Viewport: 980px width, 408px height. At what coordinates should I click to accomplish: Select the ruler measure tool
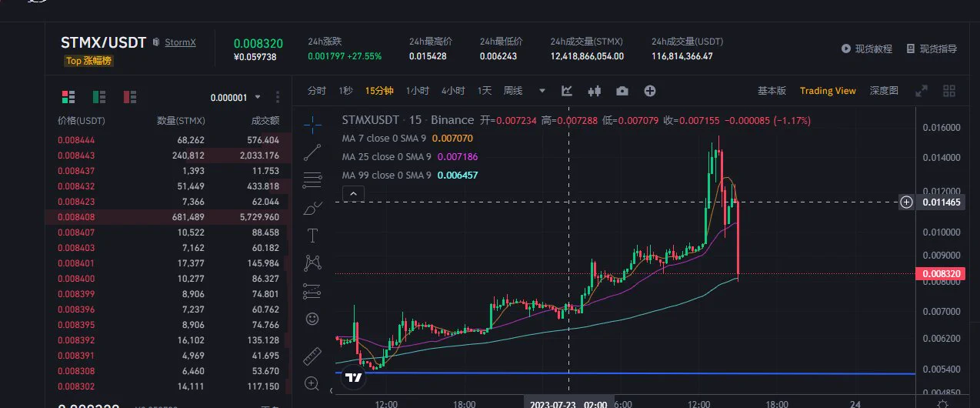pos(312,356)
